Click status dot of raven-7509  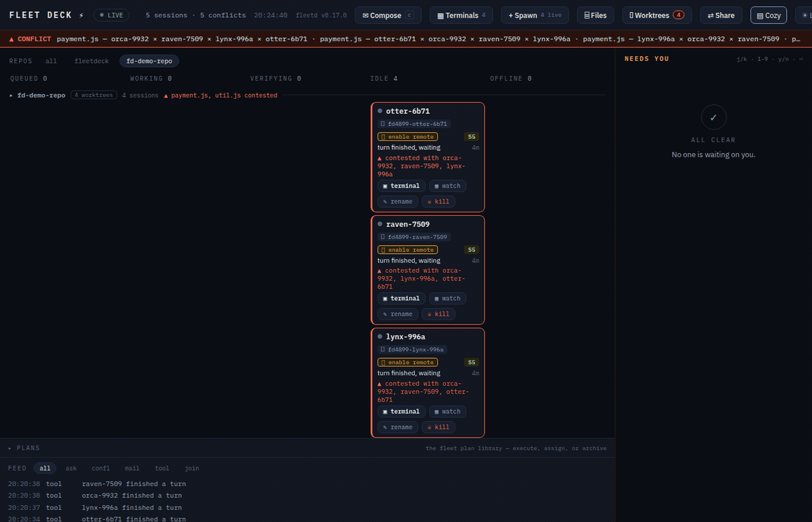click(380, 224)
